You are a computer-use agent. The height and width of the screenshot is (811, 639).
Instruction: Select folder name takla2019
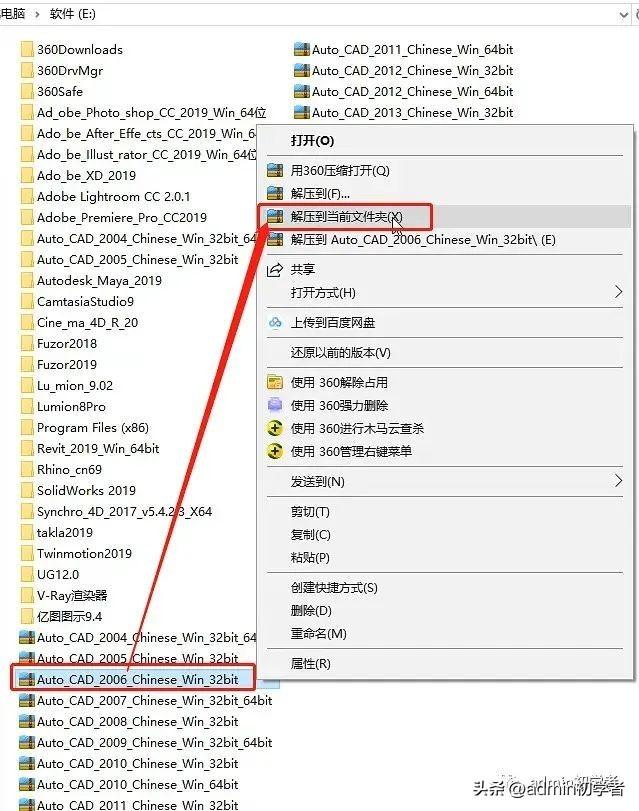(65, 532)
